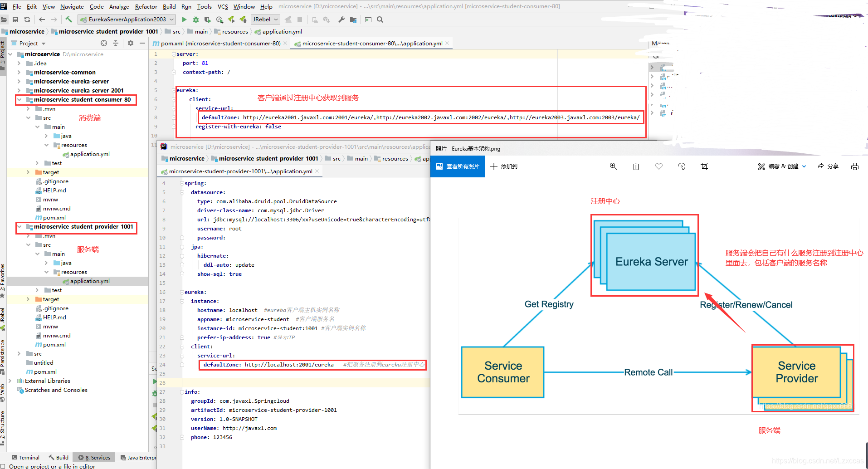Open the Refactor menu

146,6
